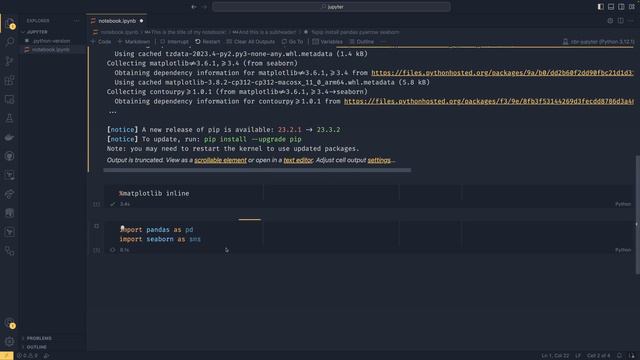Open the Search view in activity bar
The width and height of the screenshot is (640, 360).
pos(9,42)
